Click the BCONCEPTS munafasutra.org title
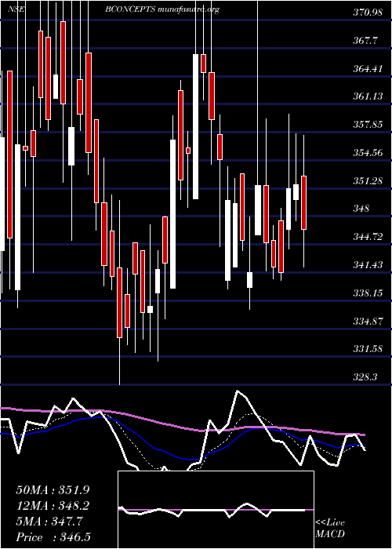The width and height of the screenshot is (392, 549). coord(162,9)
